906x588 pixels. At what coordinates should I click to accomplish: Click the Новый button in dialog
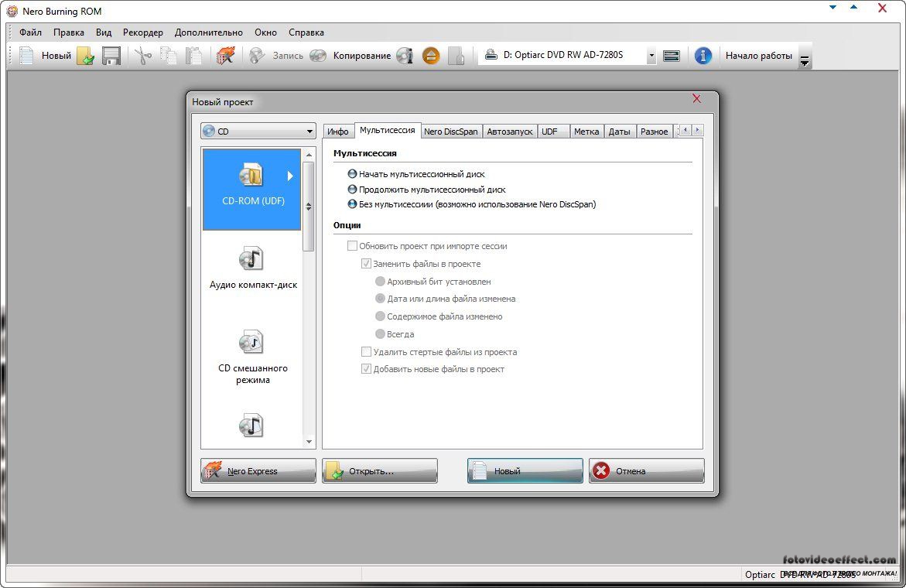point(525,470)
